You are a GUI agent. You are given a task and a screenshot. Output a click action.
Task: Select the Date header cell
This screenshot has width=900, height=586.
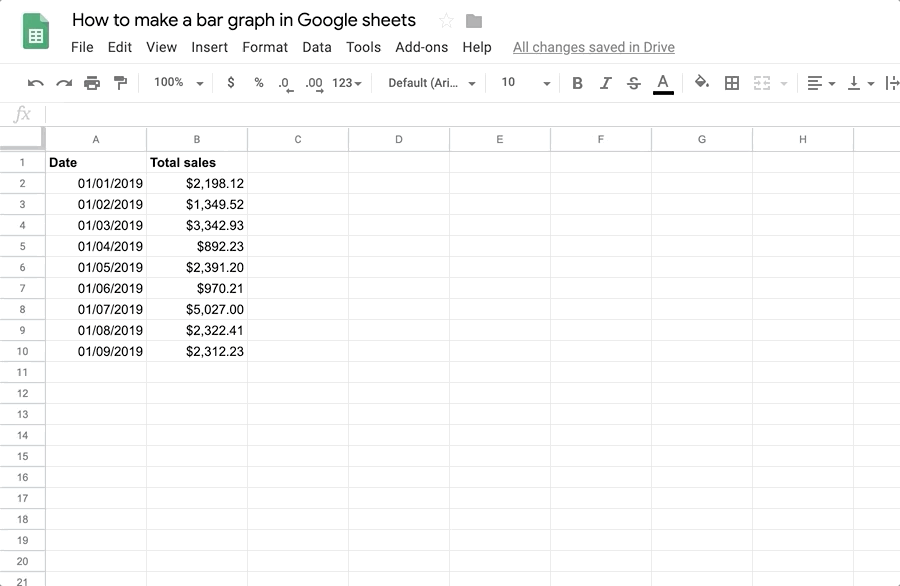coord(96,162)
